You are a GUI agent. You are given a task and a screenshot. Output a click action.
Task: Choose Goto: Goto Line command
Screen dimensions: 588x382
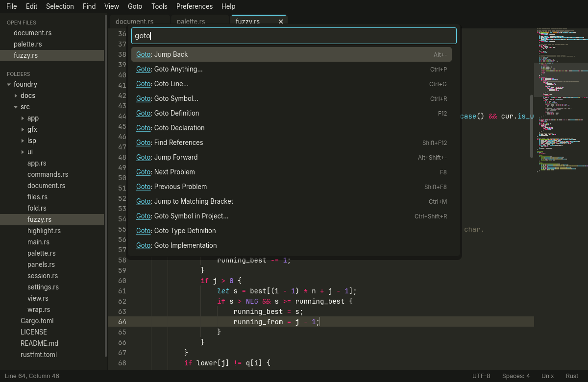(x=292, y=84)
